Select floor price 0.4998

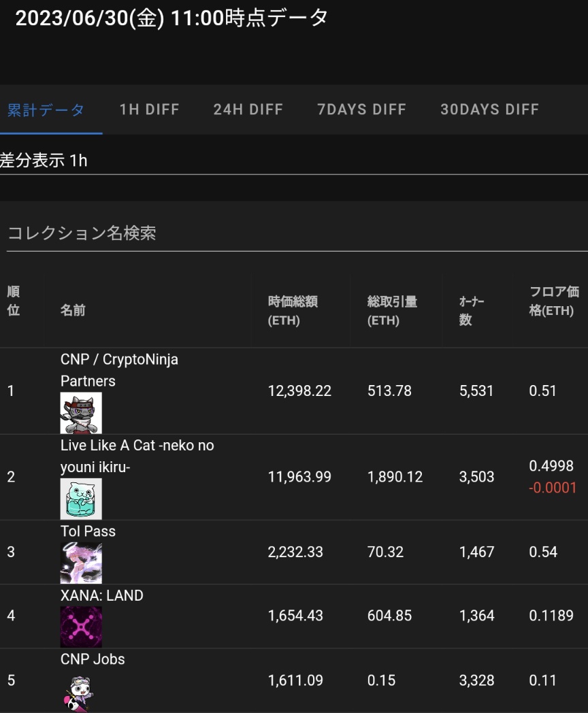551,465
